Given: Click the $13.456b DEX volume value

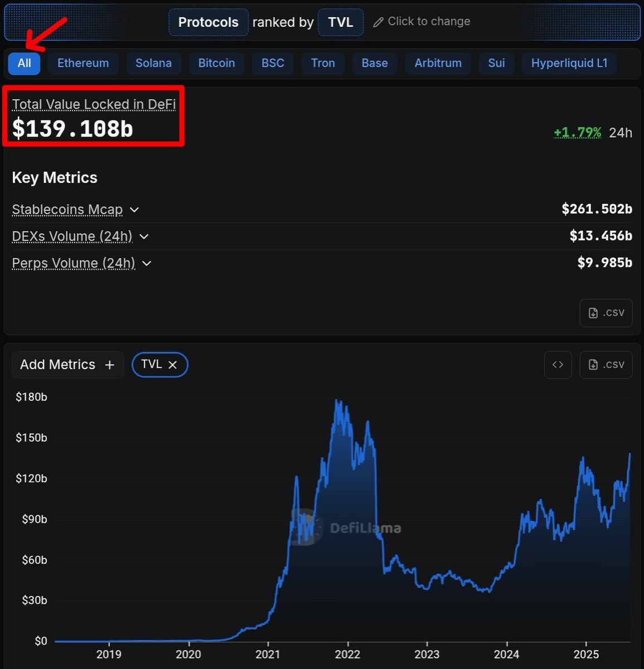Looking at the screenshot, I should click(601, 236).
